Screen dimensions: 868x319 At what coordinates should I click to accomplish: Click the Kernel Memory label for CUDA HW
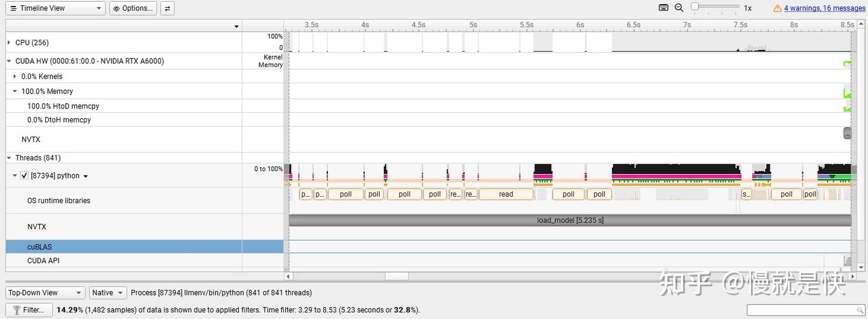pos(271,61)
